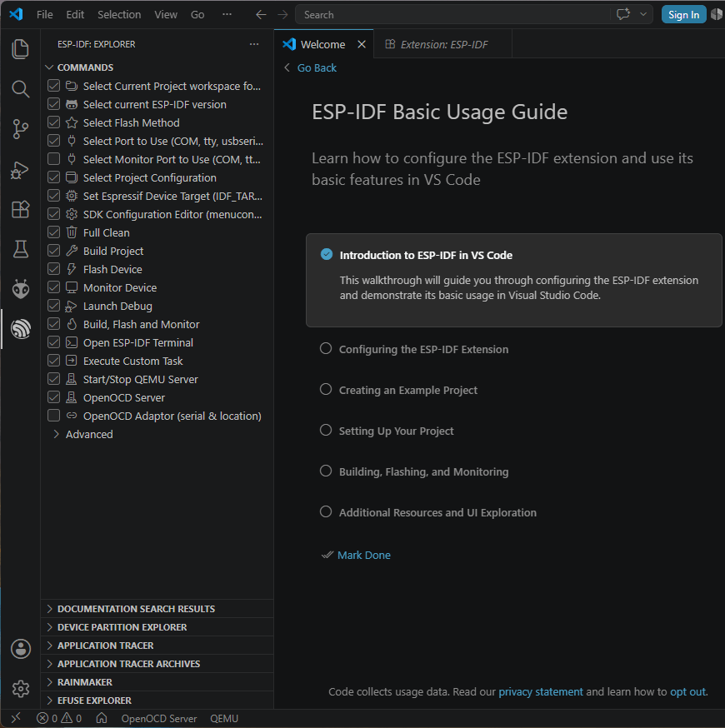Click the trash icon for Full Clean

[72, 232]
